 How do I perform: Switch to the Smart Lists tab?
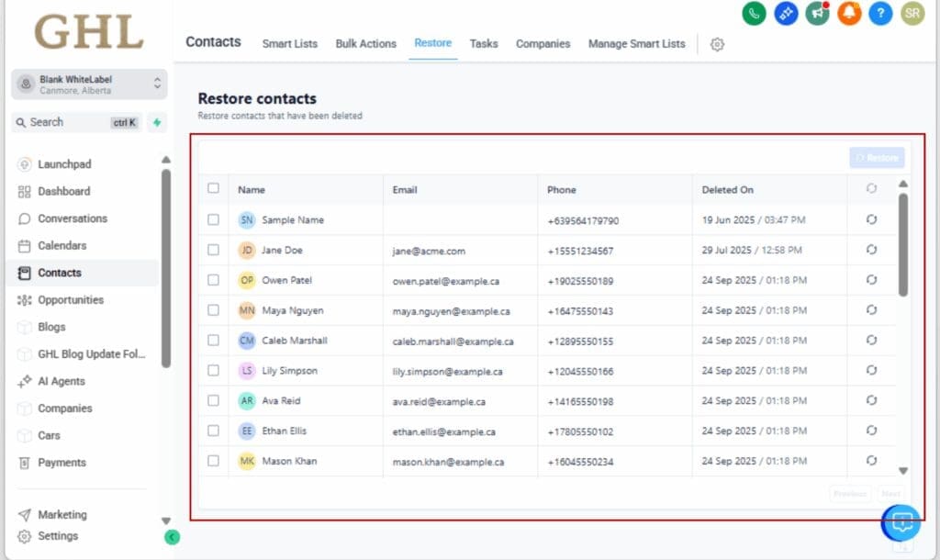[290, 43]
